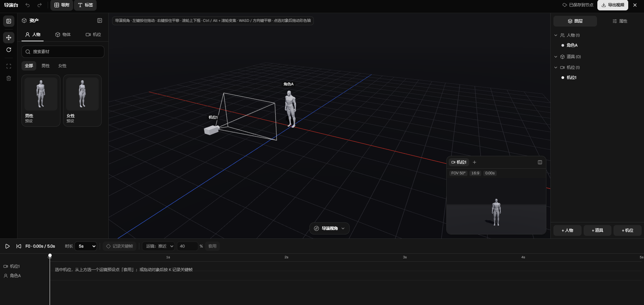This screenshot has height=305, width=644.
Task: Collapse the 资产 assets panel icon
Action: (100, 20)
